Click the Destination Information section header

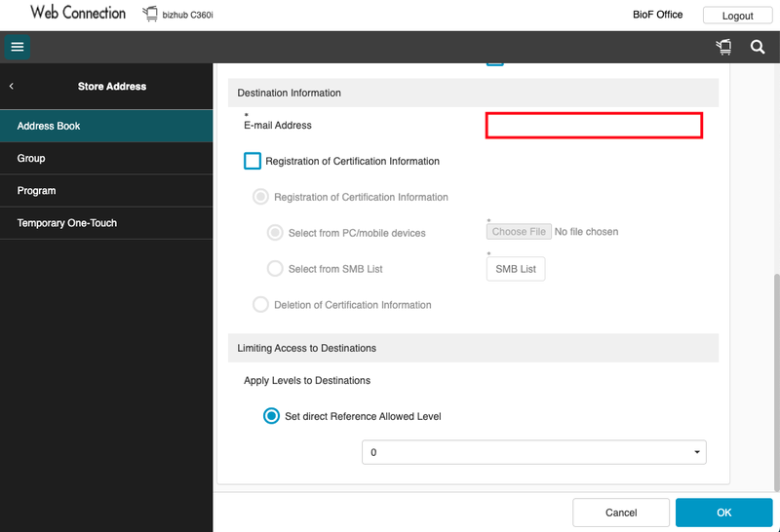coord(473,93)
